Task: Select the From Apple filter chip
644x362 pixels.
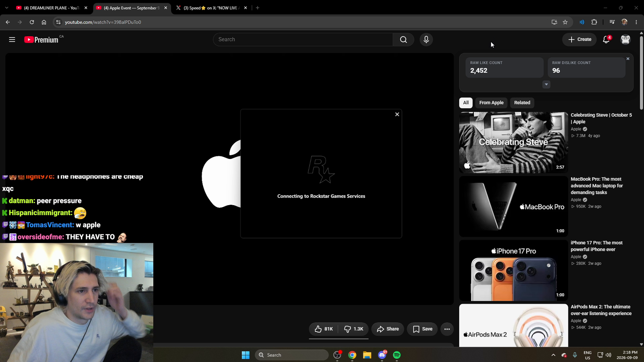Action: coord(491,103)
